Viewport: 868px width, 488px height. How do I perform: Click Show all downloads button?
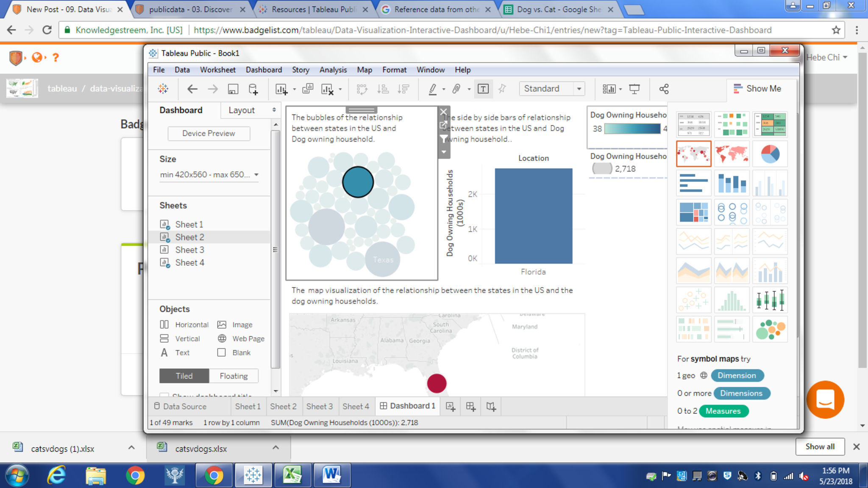(x=819, y=446)
